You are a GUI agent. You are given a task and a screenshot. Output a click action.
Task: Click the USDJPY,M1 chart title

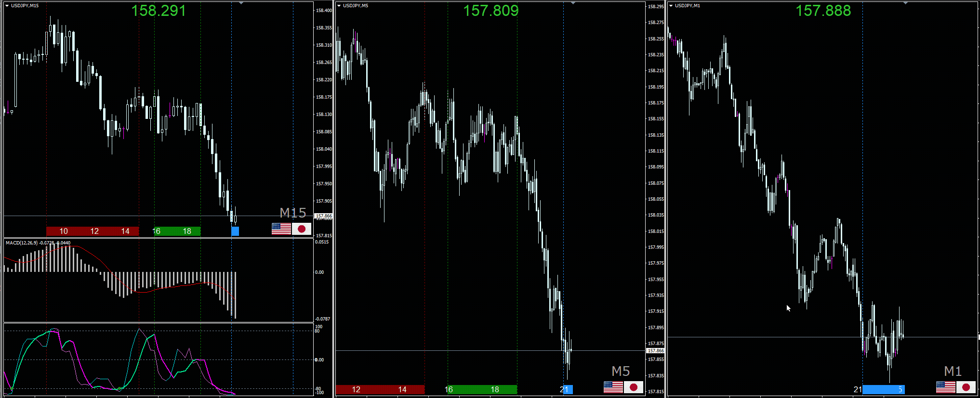[x=688, y=6]
